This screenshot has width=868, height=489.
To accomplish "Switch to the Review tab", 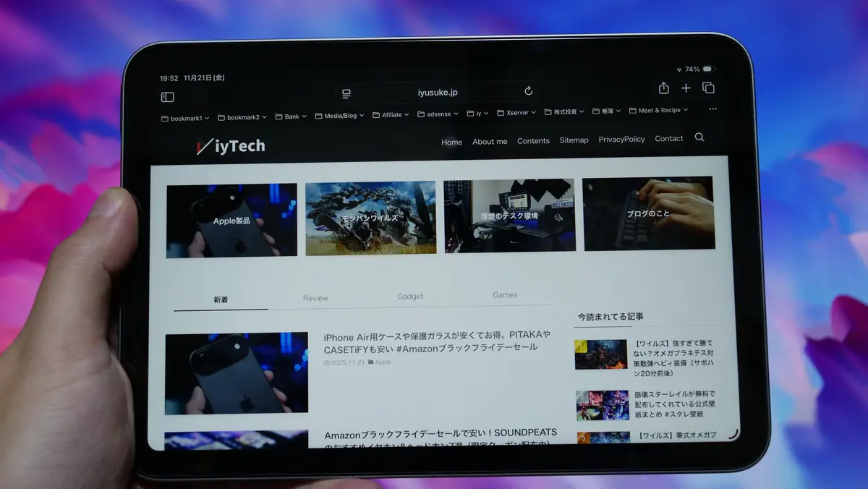I will click(x=315, y=298).
